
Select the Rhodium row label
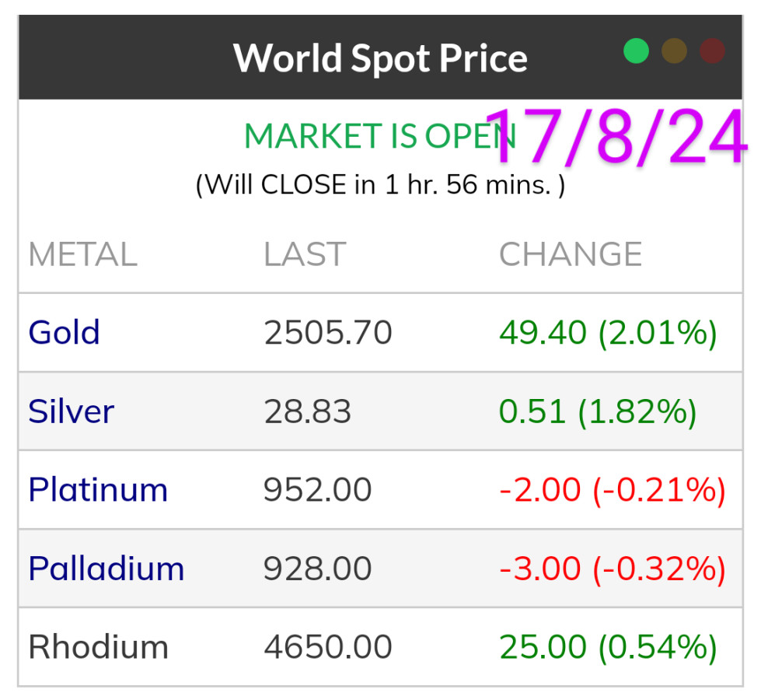click(x=99, y=647)
